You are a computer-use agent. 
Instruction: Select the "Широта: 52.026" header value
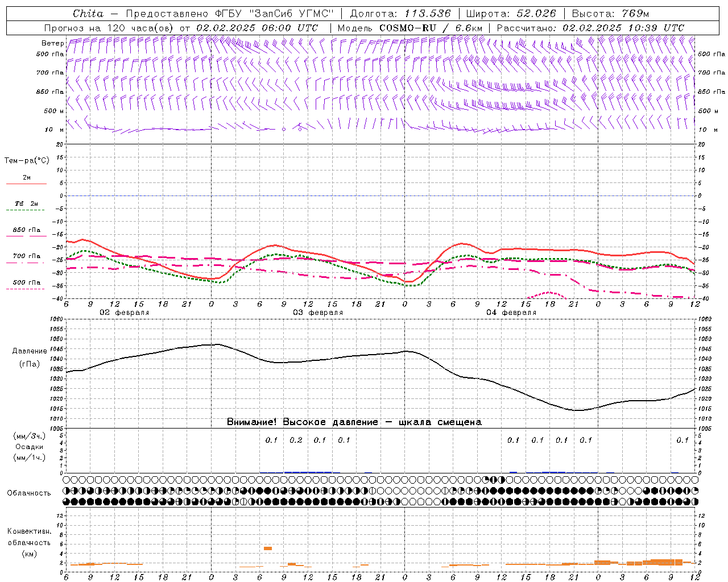(511, 14)
